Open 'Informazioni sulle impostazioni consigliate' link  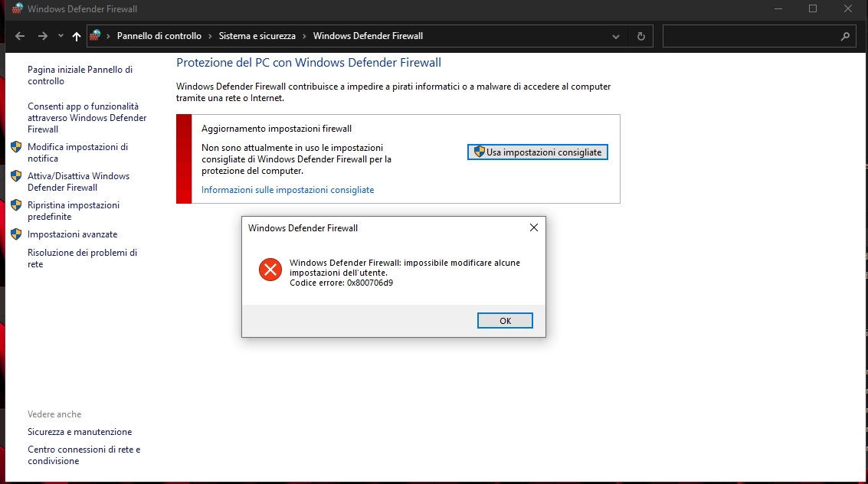[288, 190]
